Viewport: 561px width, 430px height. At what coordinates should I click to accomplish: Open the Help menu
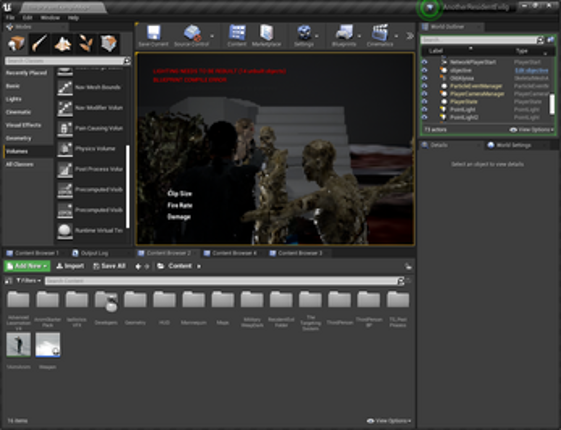coord(73,18)
